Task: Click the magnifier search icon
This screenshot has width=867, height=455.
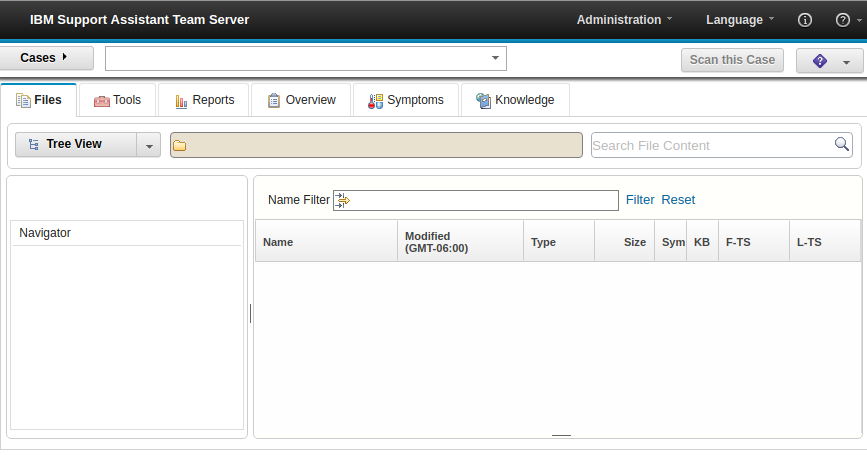Action: pos(842,144)
